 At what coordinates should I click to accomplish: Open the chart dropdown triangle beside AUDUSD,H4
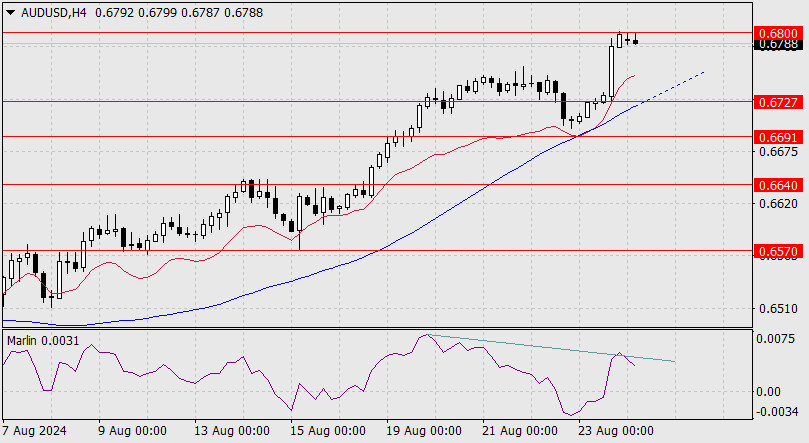(x=10, y=13)
